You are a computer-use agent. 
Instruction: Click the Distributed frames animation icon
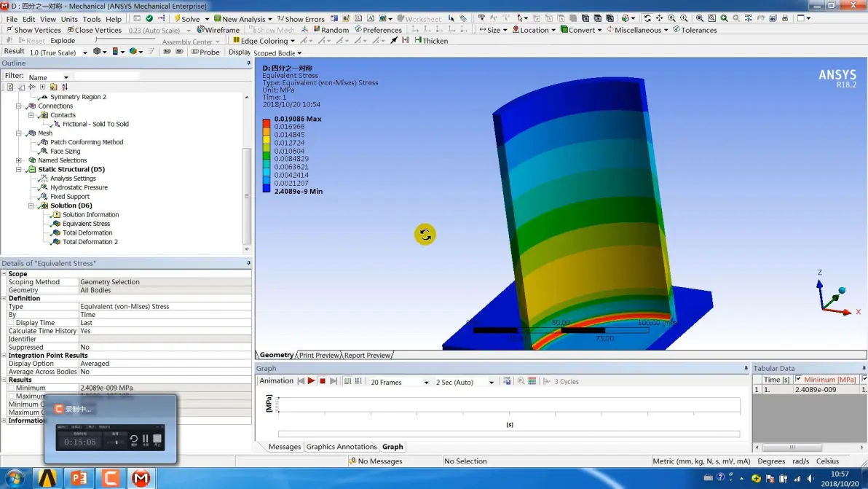coord(347,381)
